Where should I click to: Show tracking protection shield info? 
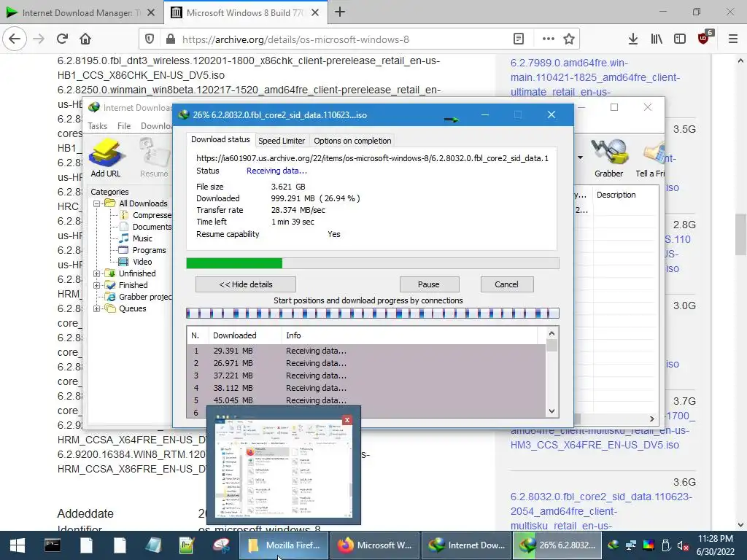pos(149,39)
